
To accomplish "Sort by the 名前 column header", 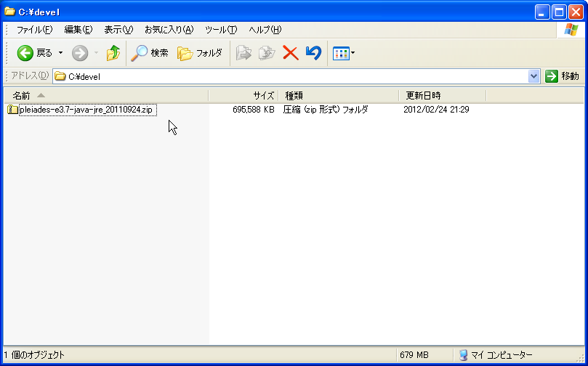I will [106, 96].
